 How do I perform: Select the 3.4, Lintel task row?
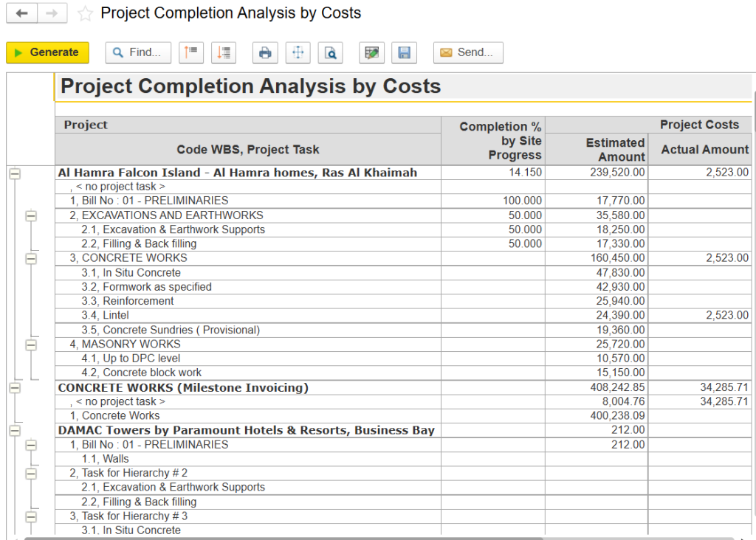105,316
